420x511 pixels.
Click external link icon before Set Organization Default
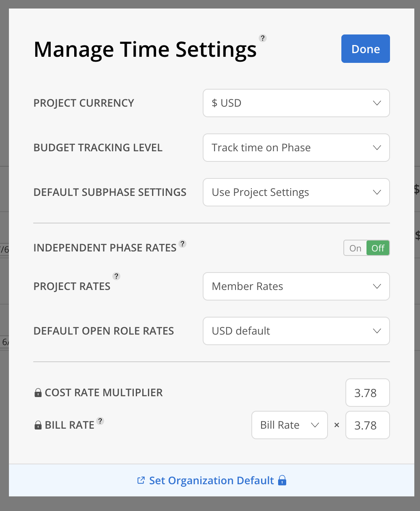coord(141,480)
